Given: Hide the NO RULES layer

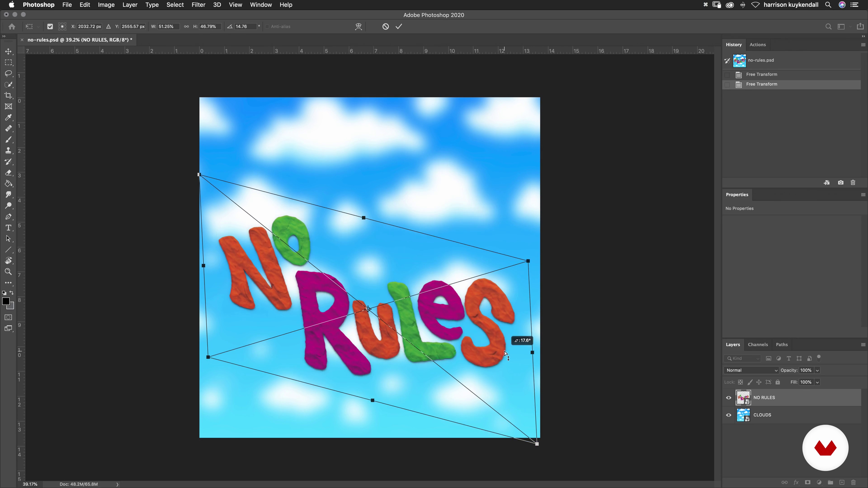Looking at the screenshot, I should point(729,398).
